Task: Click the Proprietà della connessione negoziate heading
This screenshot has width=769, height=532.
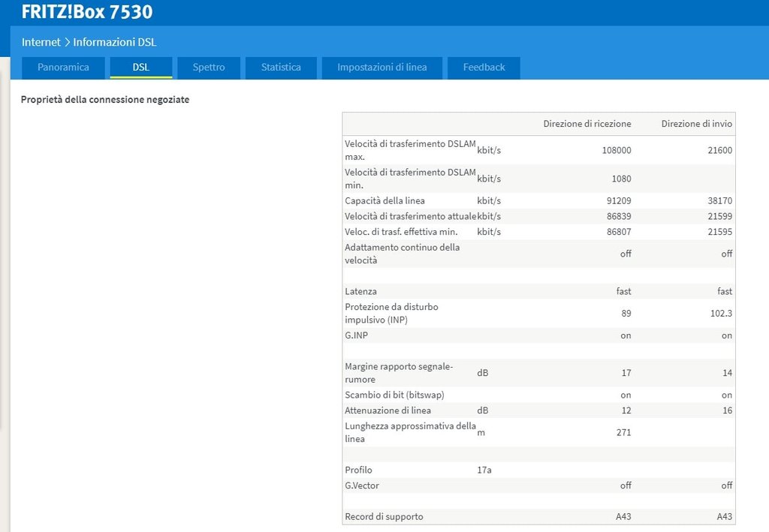Action: [x=105, y=100]
